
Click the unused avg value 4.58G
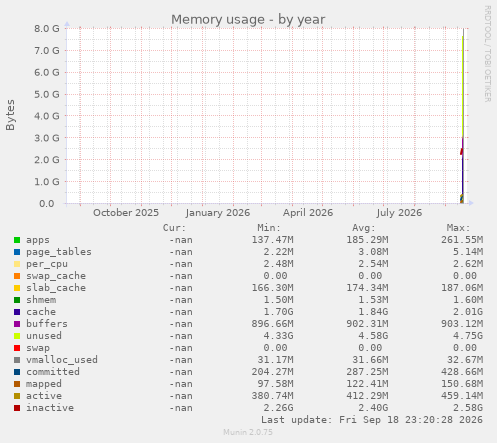(x=373, y=336)
